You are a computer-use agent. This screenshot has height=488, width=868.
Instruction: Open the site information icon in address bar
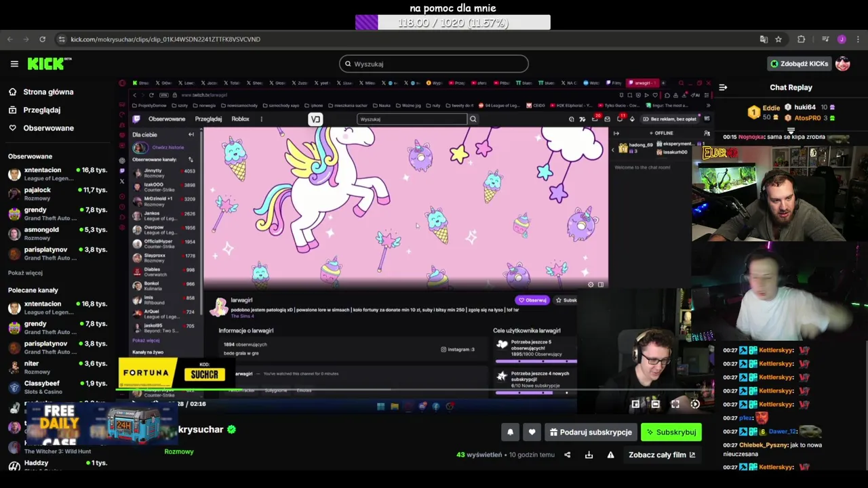pos(62,39)
